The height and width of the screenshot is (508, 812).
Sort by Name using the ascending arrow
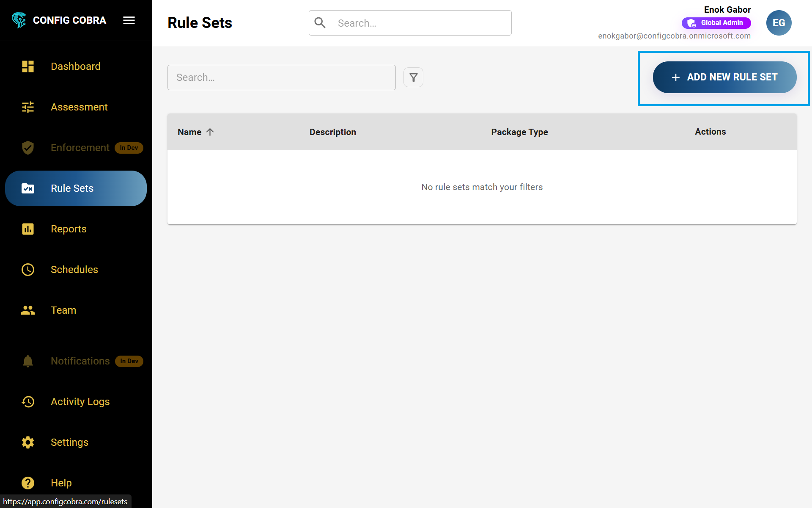coord(210,132)
